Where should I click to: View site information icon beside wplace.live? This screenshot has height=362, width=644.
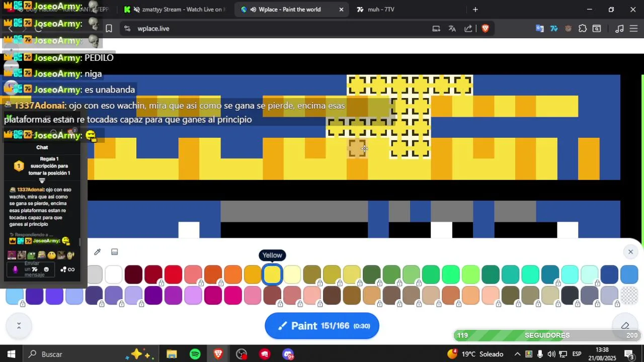(127, 29)
